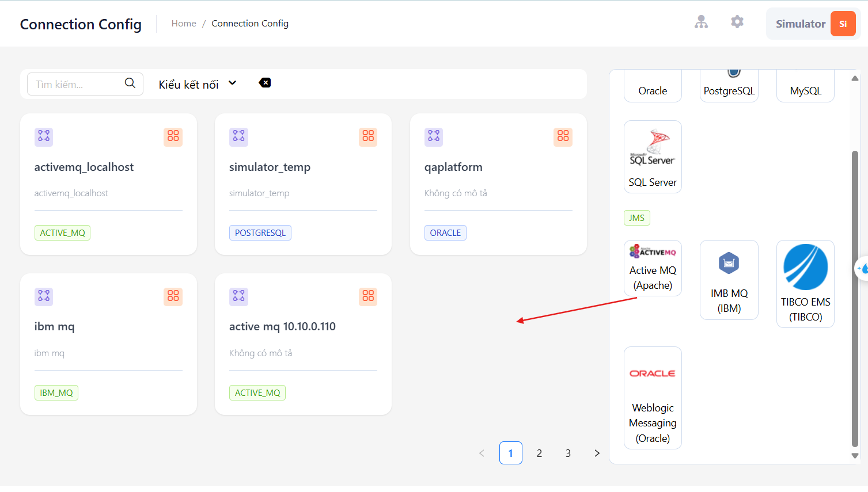The width and height of the screenshot is (868, 492).
Task: Click the ACTIVE_MQ tag on activemq_localhost card
Action: pos(62,232)
